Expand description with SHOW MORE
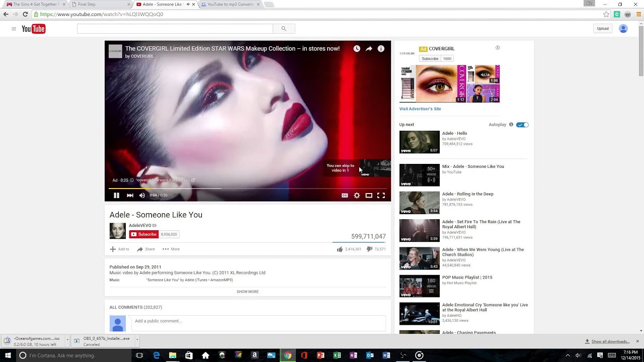644x362 pixels. click(x=248, y=292)
